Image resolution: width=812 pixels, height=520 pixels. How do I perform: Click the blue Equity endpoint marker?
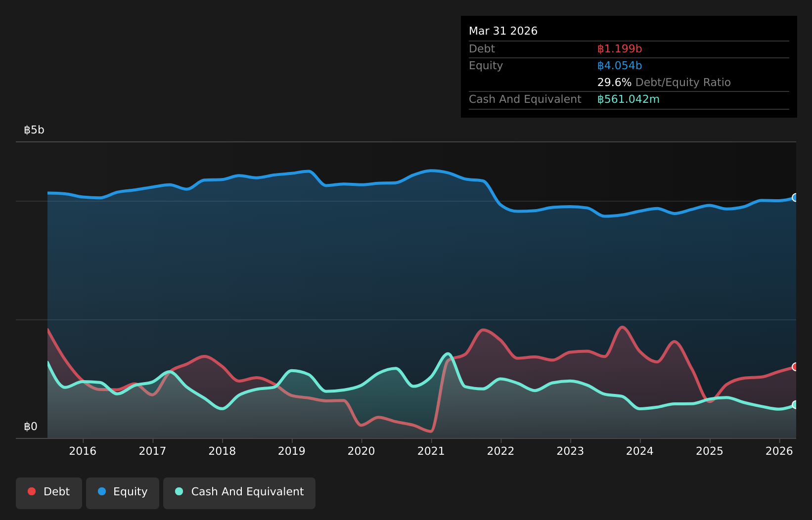tap(795, 198)
